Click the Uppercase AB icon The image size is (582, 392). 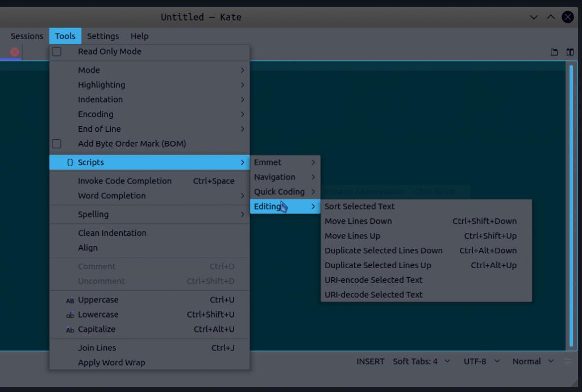[x=70, y=300]
